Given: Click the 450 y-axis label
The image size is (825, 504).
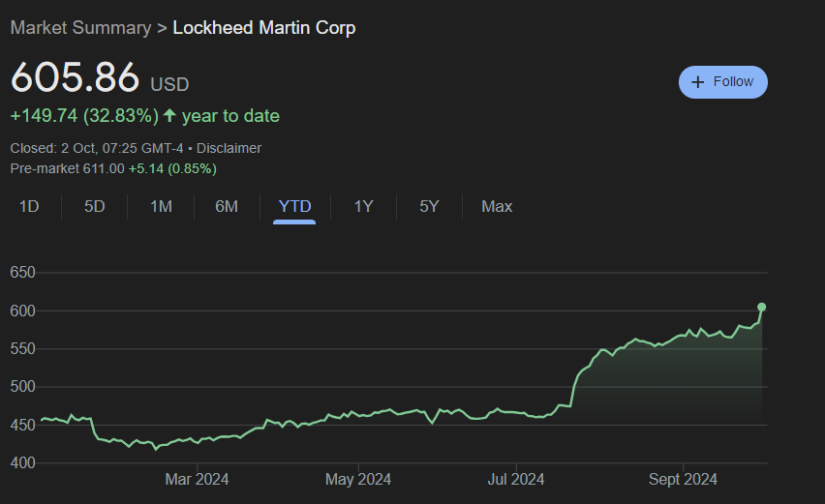Looking at the screenshot, I should 22,426.
